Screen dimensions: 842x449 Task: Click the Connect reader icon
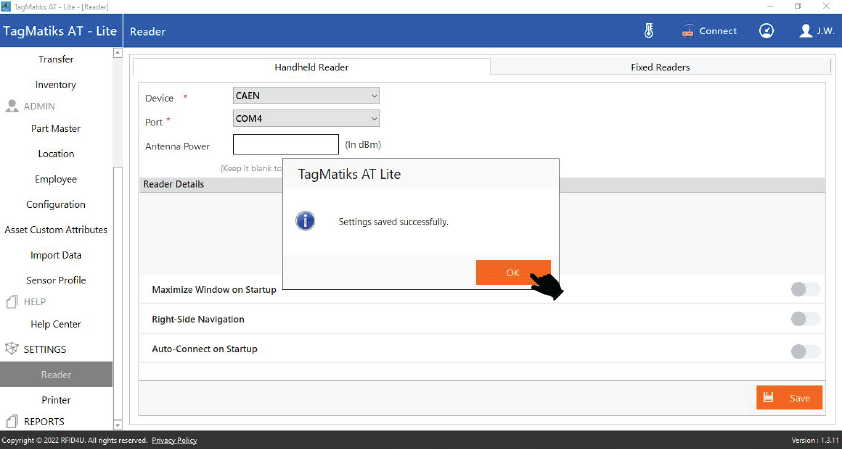(688, 31)
